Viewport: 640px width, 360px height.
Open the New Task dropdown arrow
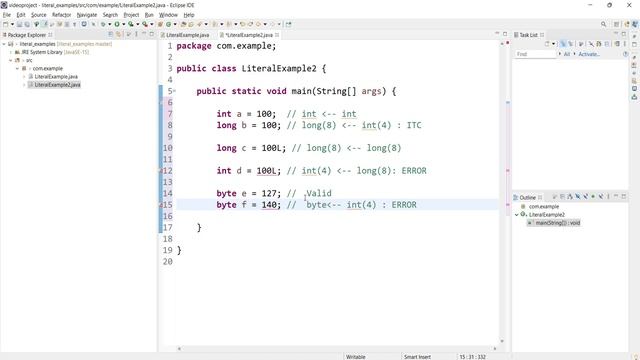553,44
